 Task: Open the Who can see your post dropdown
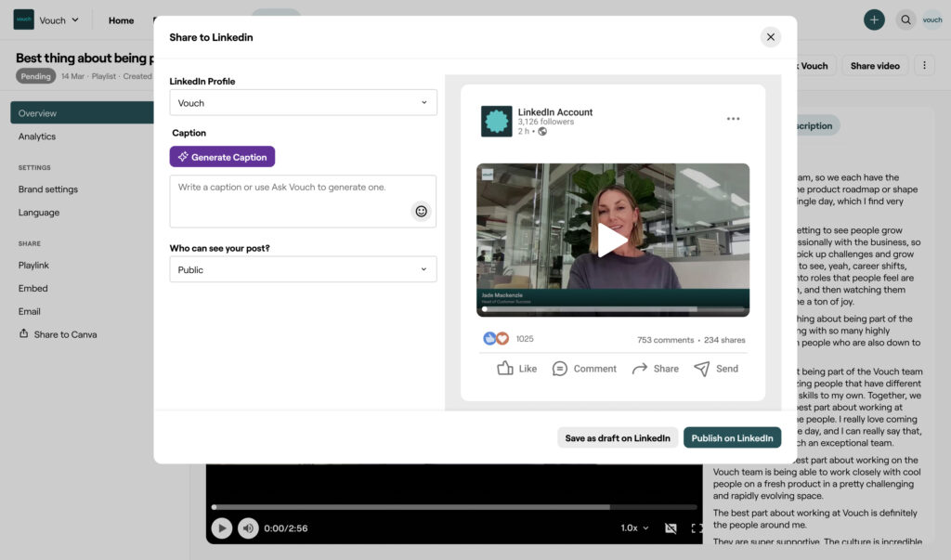coord(304,269)
